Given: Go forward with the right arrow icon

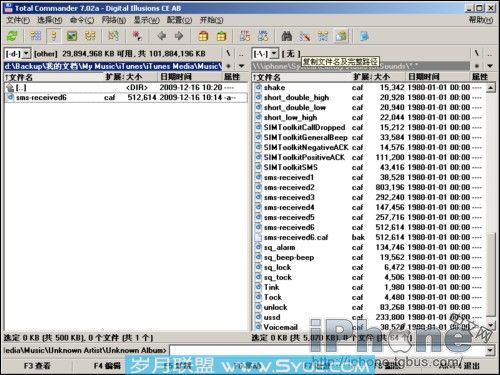Looking at the screenshot, I should (179, 36).
